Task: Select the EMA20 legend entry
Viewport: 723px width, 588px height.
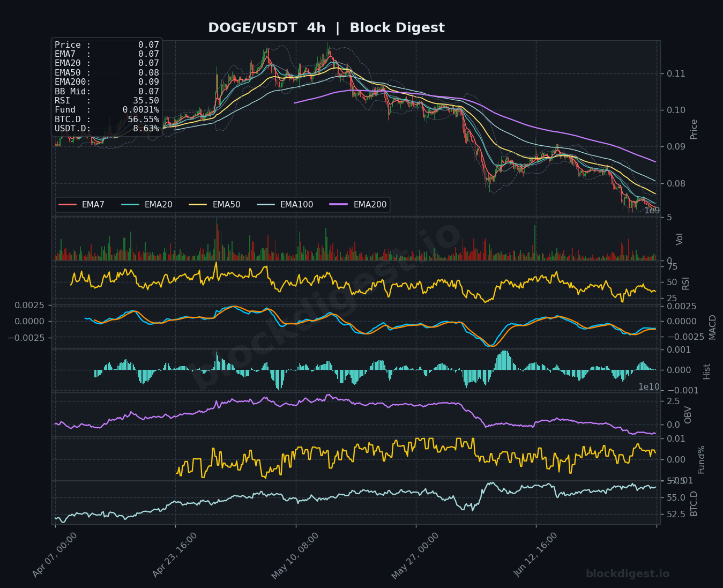Action: point(147,205)
